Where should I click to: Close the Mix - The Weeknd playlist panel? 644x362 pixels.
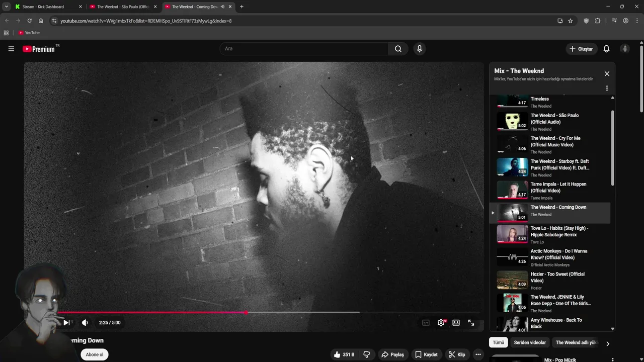(x=607, y=74)
